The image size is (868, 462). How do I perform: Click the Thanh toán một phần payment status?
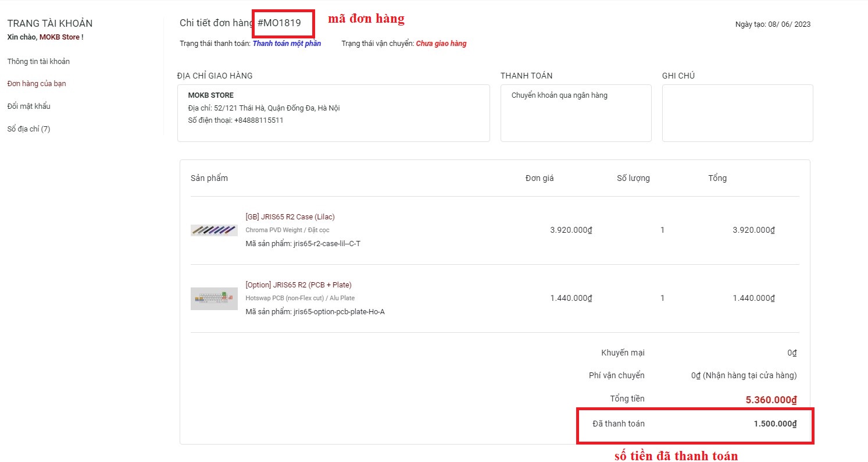point(287,44)
